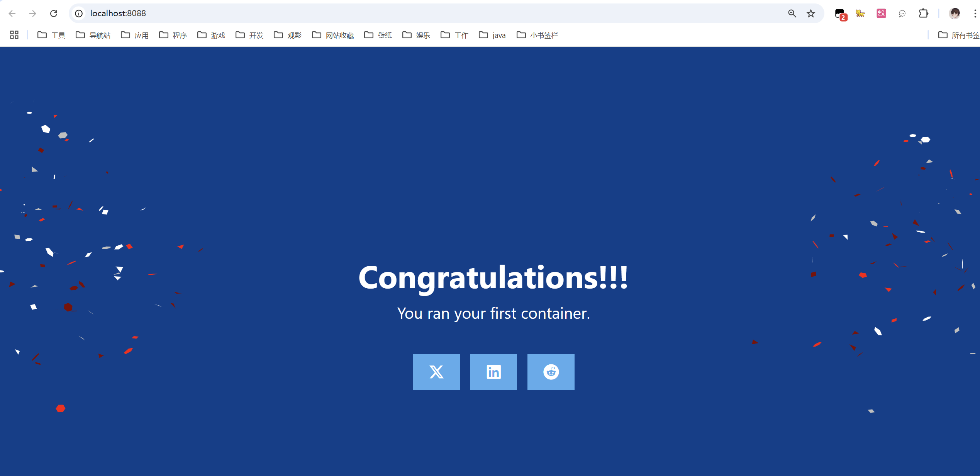
Task: Click the Reddit share button
Action: pos(551,372)
